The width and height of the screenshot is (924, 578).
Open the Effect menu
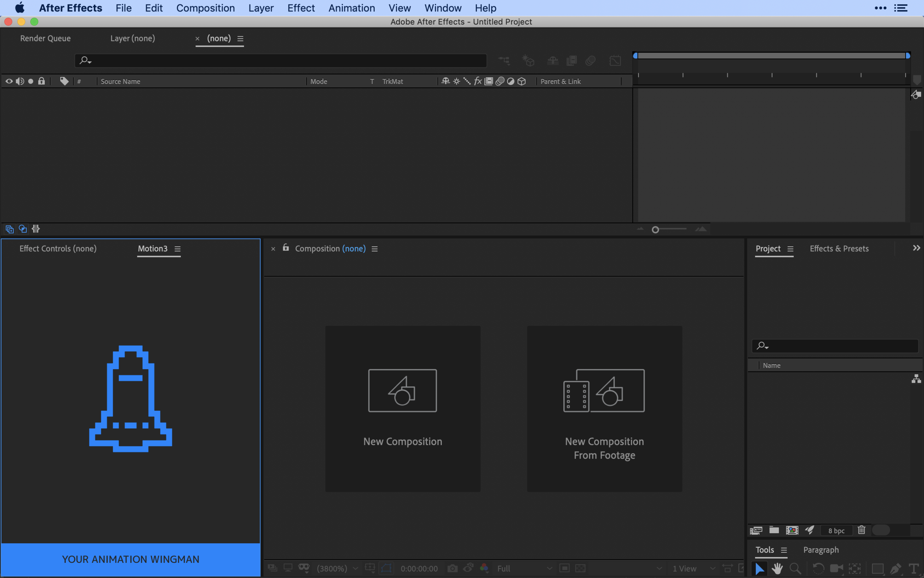pos(301,8)
